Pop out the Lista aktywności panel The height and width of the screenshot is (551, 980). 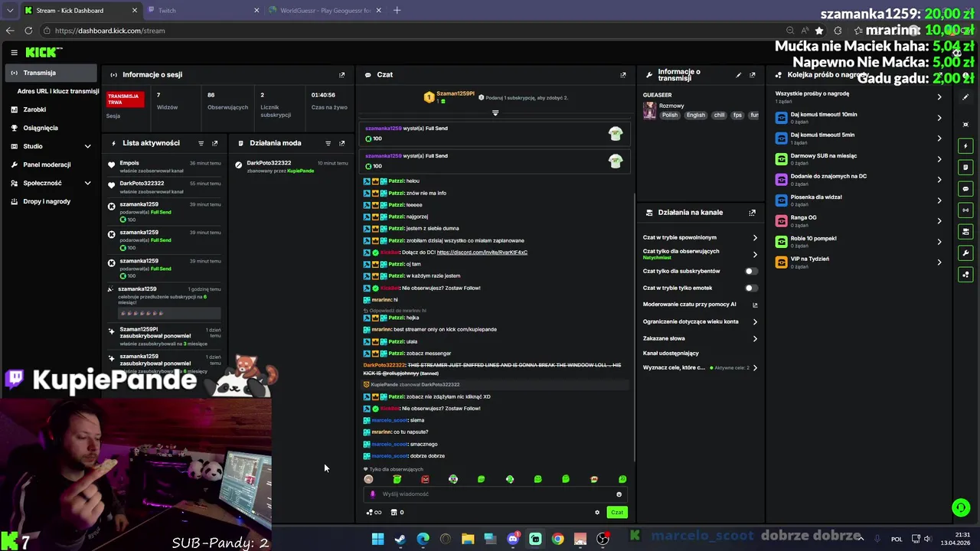214,143
